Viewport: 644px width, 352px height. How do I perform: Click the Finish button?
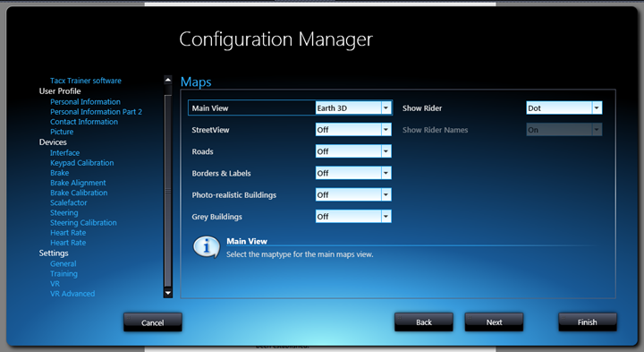tap(588, 322)
